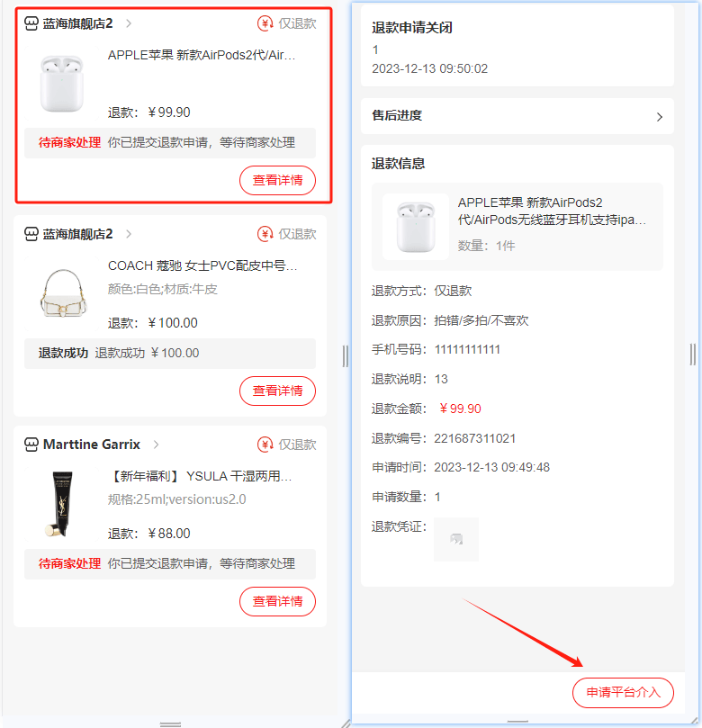
Task: Open store chevron next to Marttine Garrix
Action: [156, 445]
